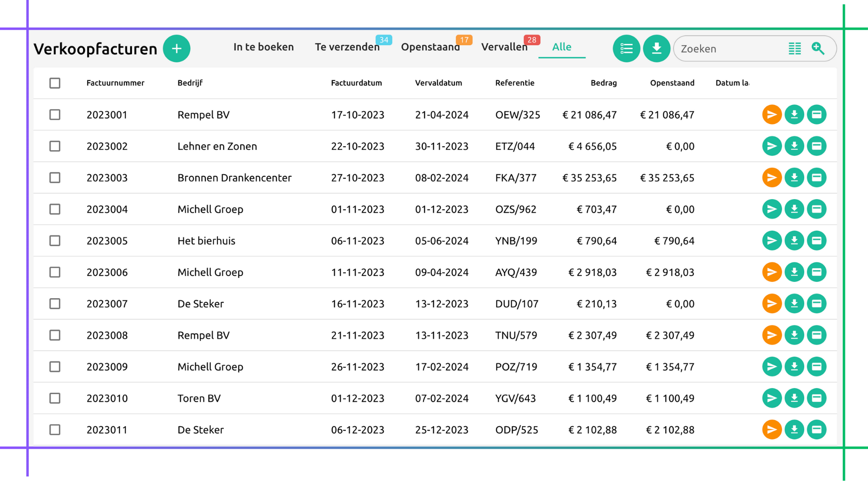
Task: Select checkbox of invoice 2023011
Action: pos(55,429)
